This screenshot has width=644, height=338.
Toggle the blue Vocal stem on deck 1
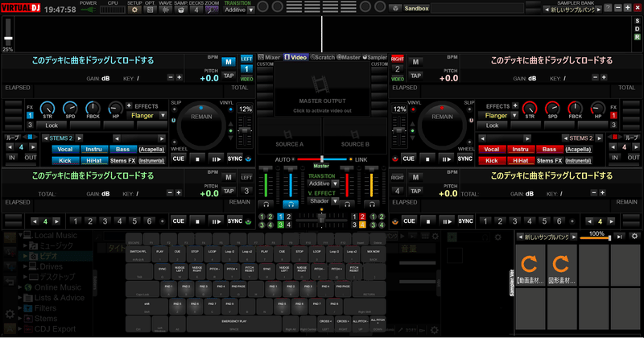(x=65, y=150)
